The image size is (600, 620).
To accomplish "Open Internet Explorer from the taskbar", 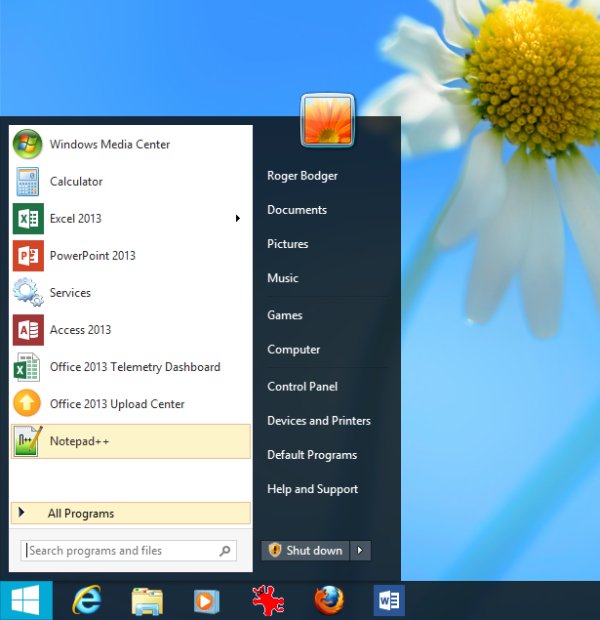I will [87, 600].
